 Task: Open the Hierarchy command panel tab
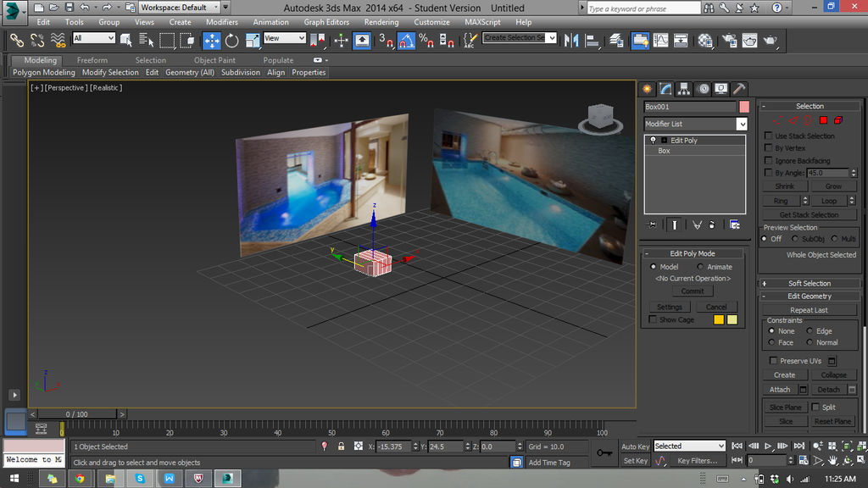click(x=684, y=88)
